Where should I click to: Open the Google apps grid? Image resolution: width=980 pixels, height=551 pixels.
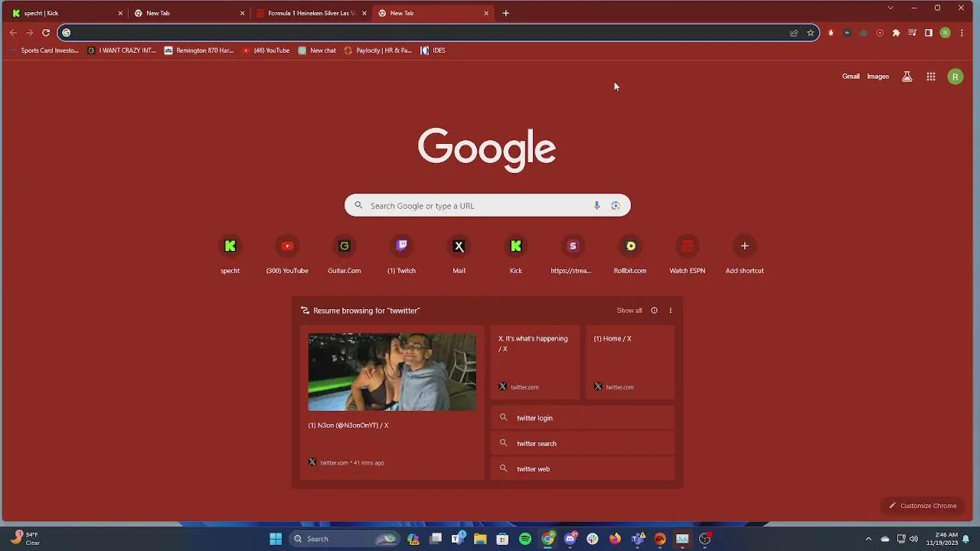pos(931,77)
